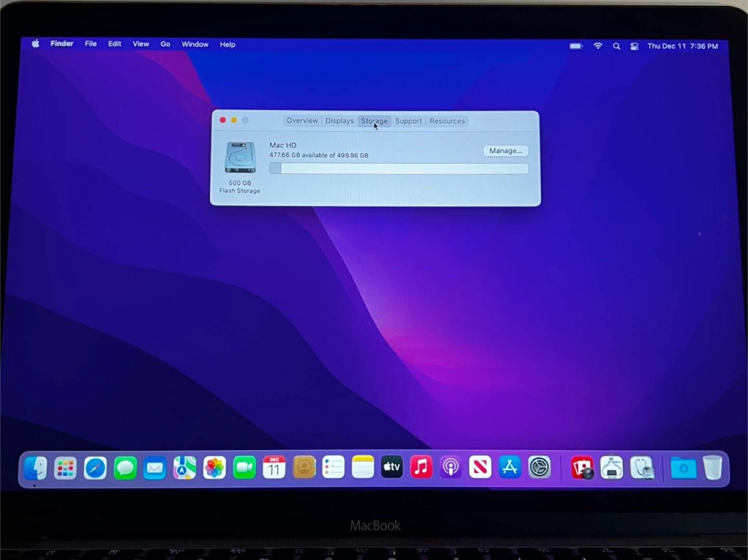Launch Photo Booth from the Dock
The height and width of the screenshot is (560, 748).
click(x=582, y=468)
